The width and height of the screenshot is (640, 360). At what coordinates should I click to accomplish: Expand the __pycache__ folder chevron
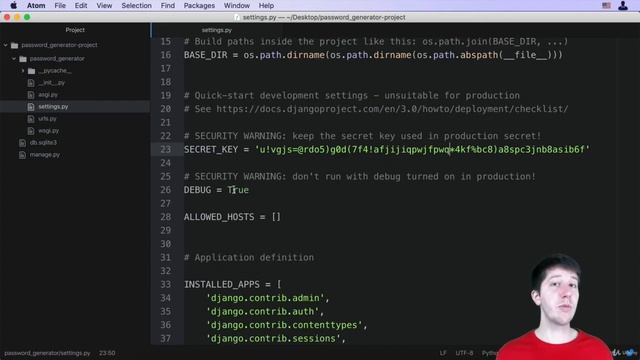23,71
